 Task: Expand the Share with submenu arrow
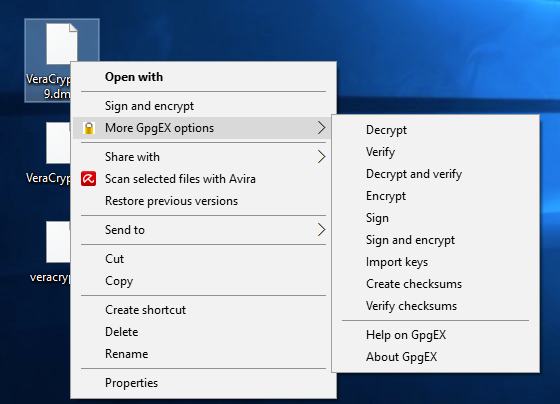[x=321, y=157]
